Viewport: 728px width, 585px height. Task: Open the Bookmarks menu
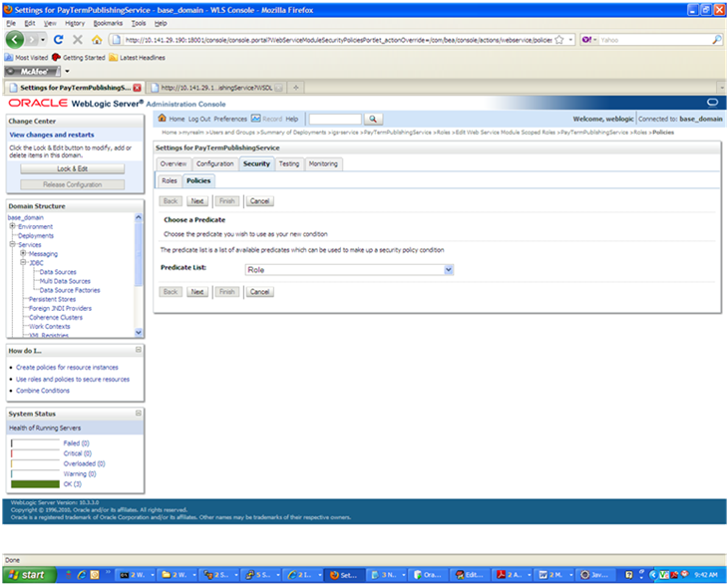pyautogui.click(x=108, y=23)
